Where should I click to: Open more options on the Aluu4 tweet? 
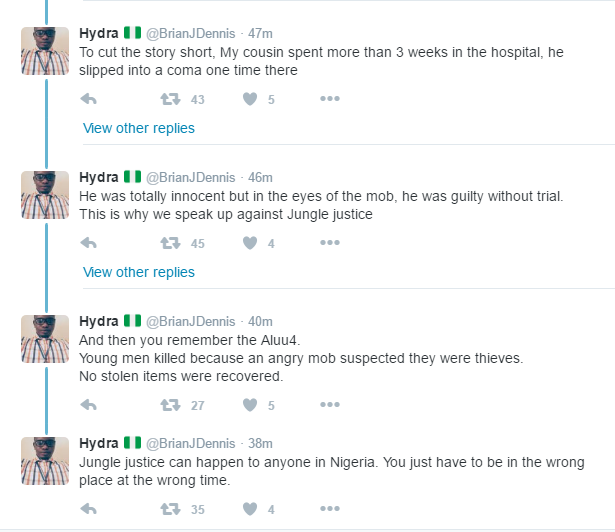(330, 404)
